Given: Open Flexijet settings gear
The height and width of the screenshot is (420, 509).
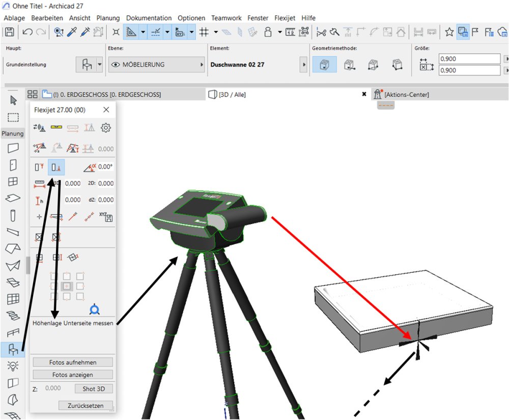Looking at the screenshot, I should [x=106, y=128].
